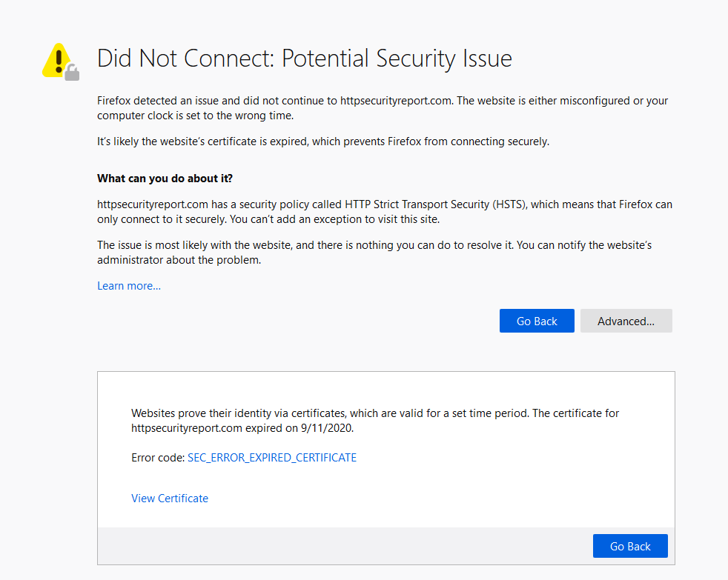Click View Certificate to inspect the expired certificate
728x580 pixels.
pos(169,498)
